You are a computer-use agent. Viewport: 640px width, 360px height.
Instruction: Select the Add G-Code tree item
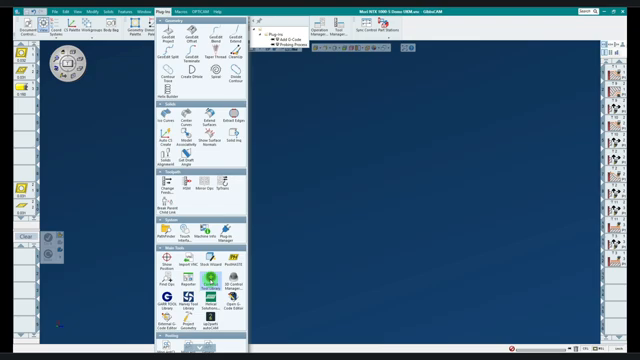pos(290,40)
